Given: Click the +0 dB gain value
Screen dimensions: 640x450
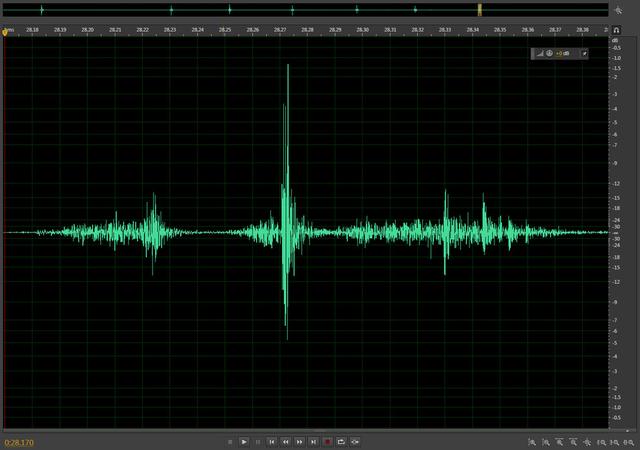Looking at the screenshot, I should [x=563, y=53].
